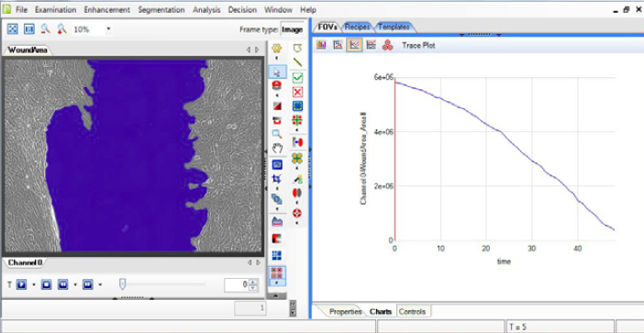Click the Controls tab
Viewport: 644px width, 333px height.
pyautogui.click(x=412, y=312)
